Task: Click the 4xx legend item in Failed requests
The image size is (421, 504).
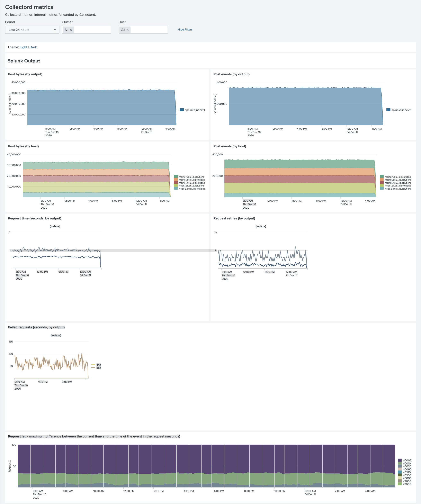Action: [96, 365]
